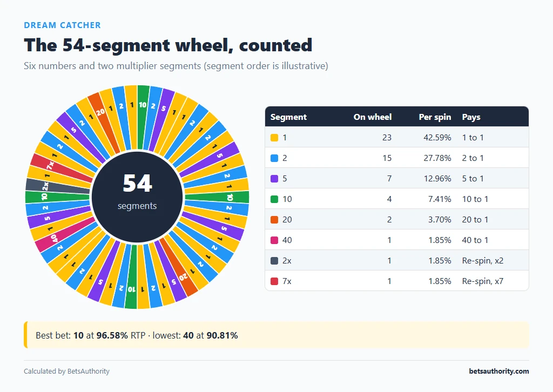Click the gray swatch for segment 2x
The width and height of the screenshot is (553, 392).
click(274, 261)
